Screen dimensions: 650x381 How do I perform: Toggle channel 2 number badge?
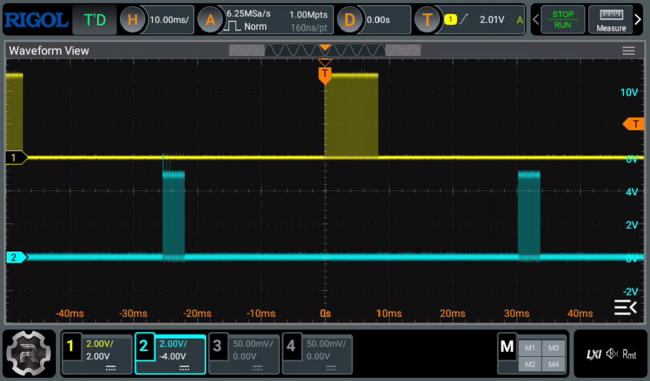coord(144,346)
